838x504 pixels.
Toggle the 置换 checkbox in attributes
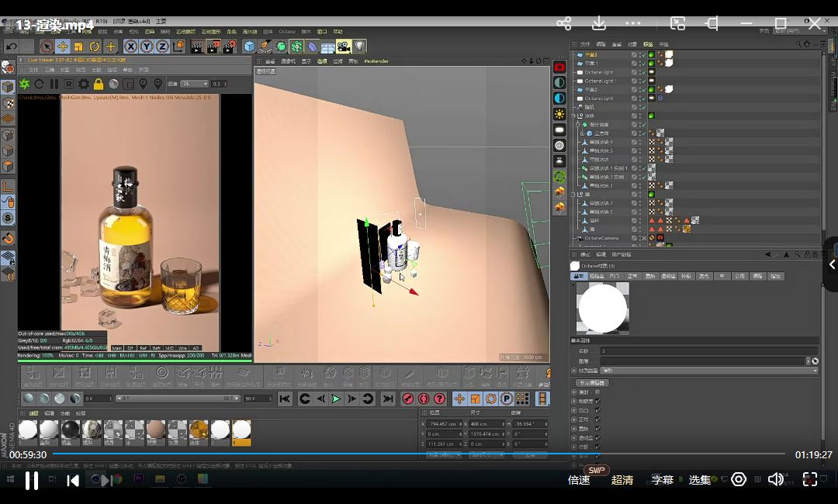(597, 428)
